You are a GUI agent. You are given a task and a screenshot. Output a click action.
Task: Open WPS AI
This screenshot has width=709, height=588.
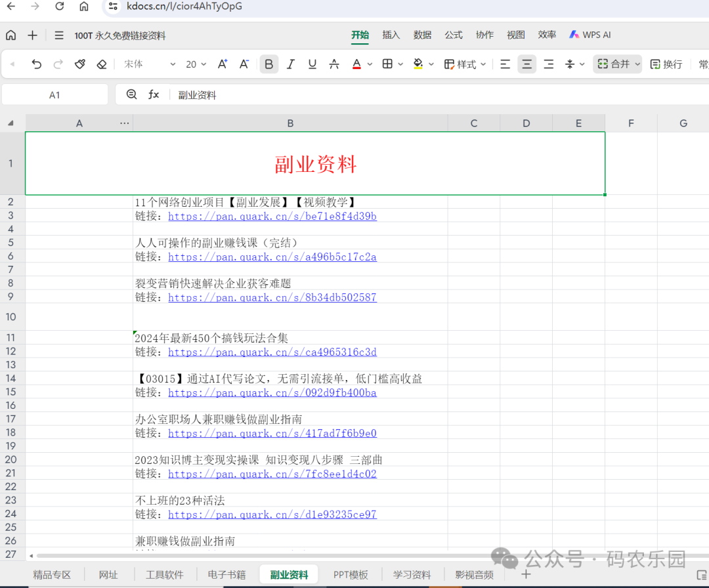[x=590, y=35]
